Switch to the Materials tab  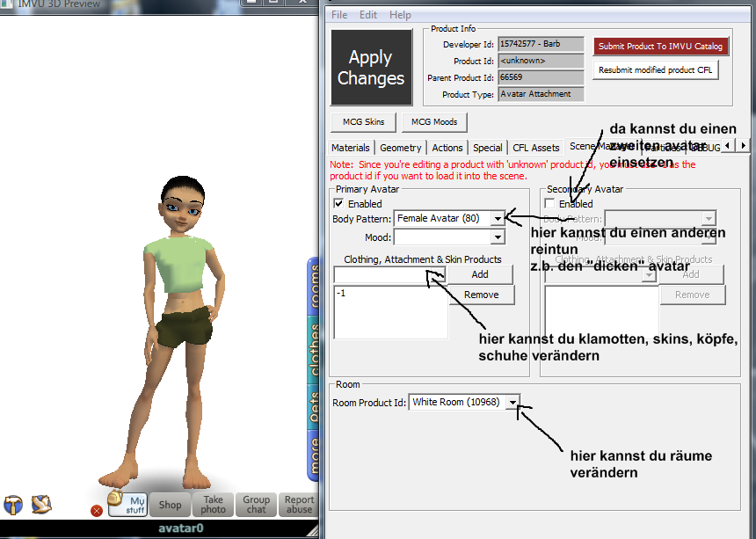coord(351,148)
